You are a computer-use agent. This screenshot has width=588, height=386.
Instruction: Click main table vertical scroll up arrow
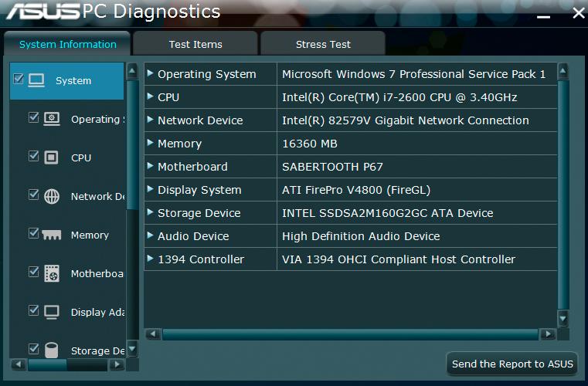click(x=563, y=71)
